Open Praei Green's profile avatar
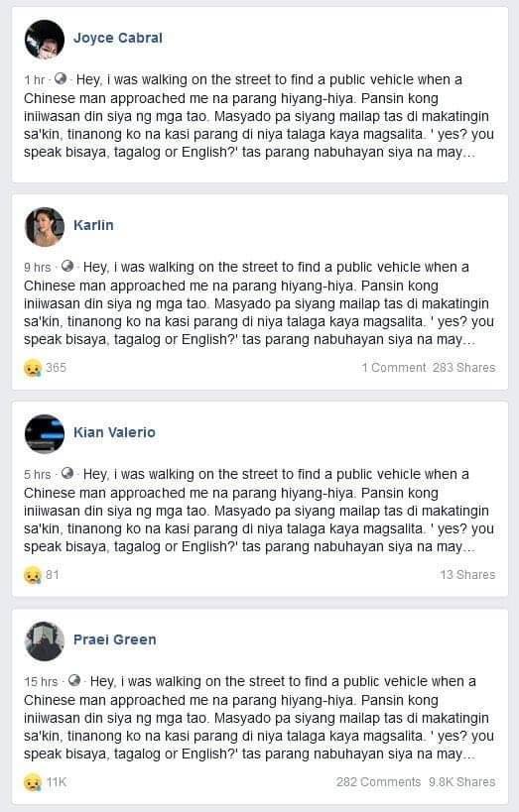This screenshot has width=519, height=812. pos(45,641)
